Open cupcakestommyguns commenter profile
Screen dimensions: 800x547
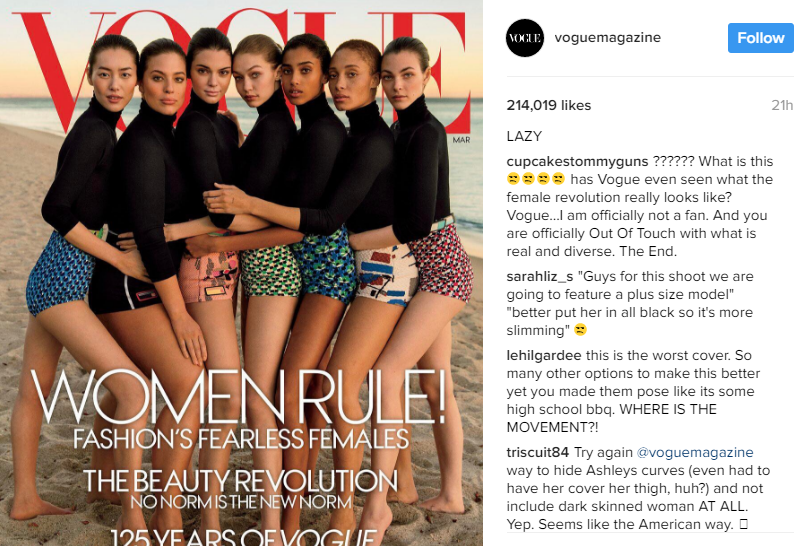577,162
